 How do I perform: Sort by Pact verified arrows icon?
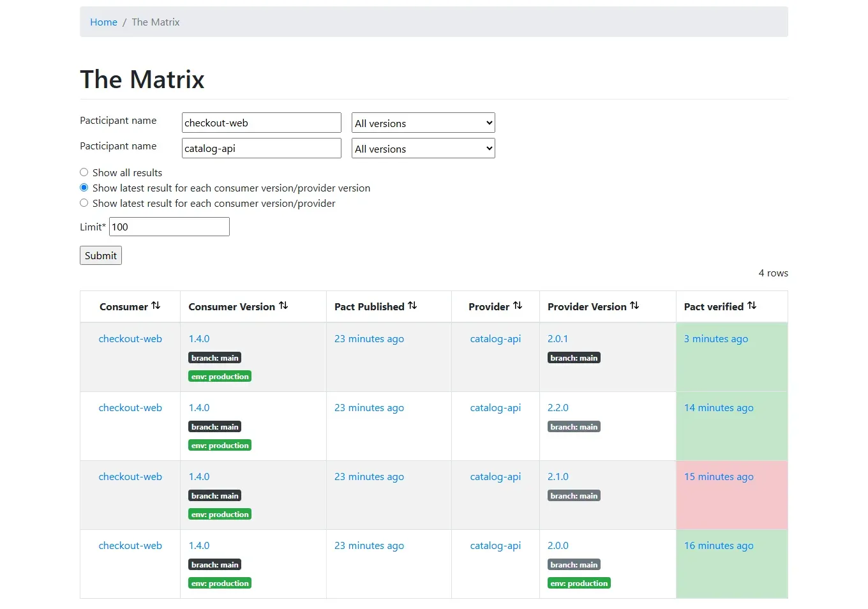[752, 306]
